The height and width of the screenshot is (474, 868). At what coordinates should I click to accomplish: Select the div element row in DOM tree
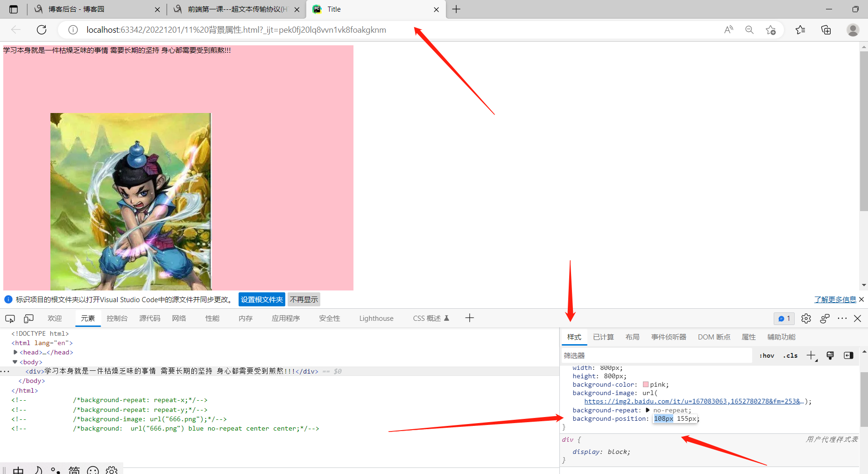[x=280, y=371]
